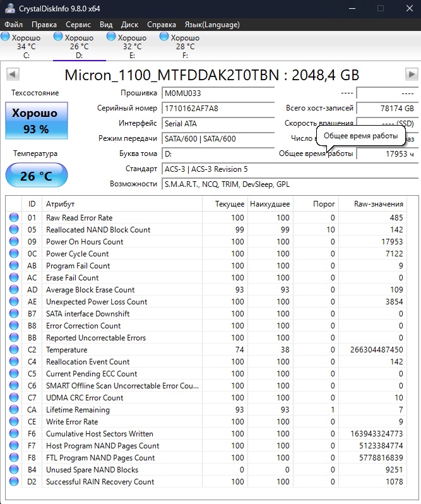This screenshot has width=421, height=504.
Task: Click status icon of Reported Uncorrectable Errors
Action: click(14, 337)
